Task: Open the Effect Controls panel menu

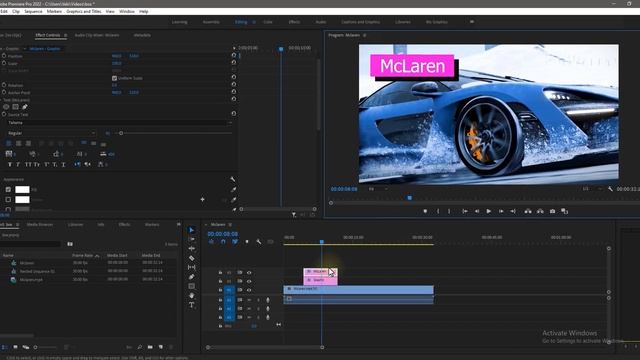Action: coord(65,35)
